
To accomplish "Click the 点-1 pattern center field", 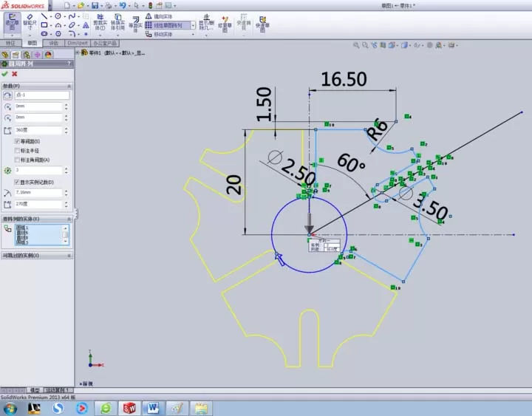I will click(x=42, y=95).
